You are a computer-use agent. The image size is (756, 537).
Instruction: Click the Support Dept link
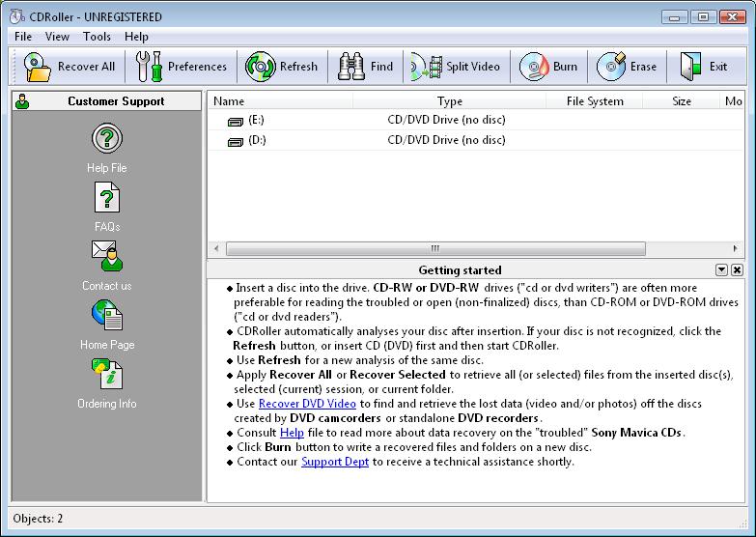coord(335,462)
